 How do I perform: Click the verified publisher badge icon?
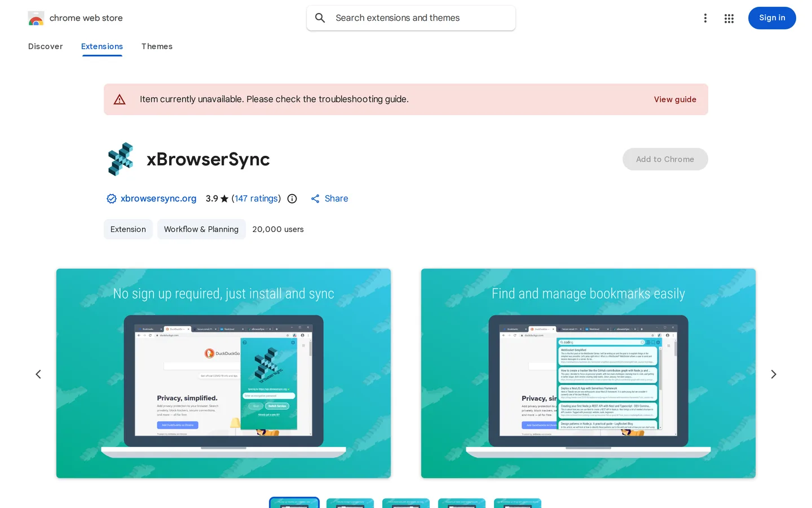click(x=112, y=199)
